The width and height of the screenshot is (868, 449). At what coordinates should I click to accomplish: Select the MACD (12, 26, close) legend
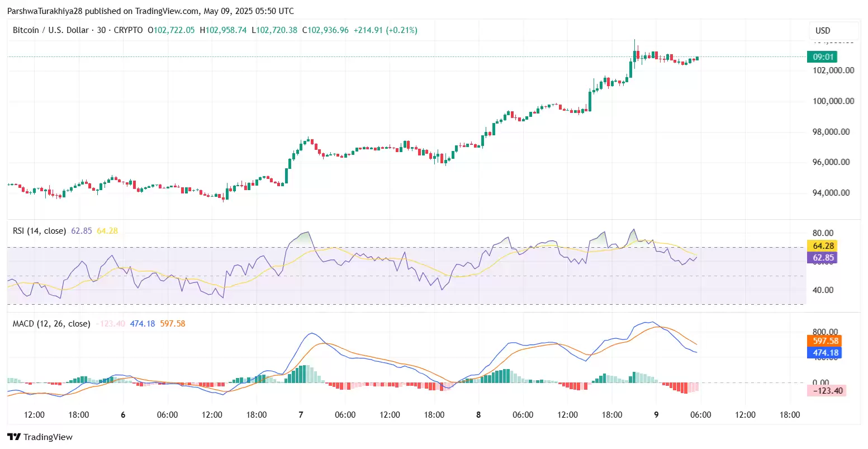click(51, 324)
